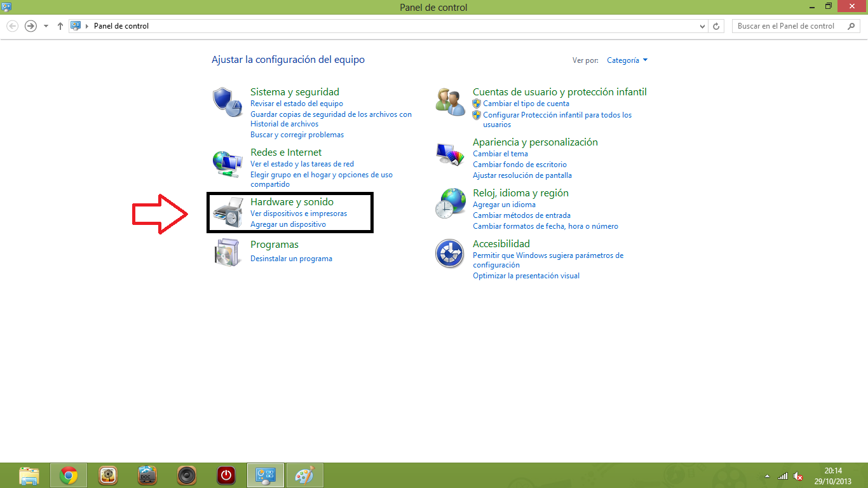
Task: Open the DOC app in the taskbar
Action: (147, 475)
